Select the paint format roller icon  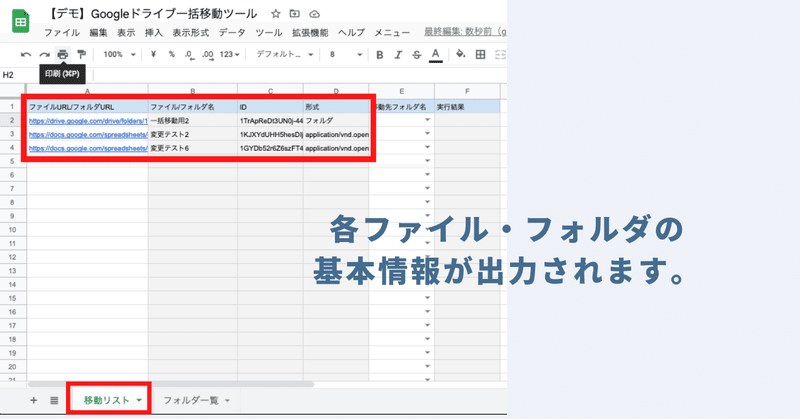pyautogui.click(x=81, y=55)
